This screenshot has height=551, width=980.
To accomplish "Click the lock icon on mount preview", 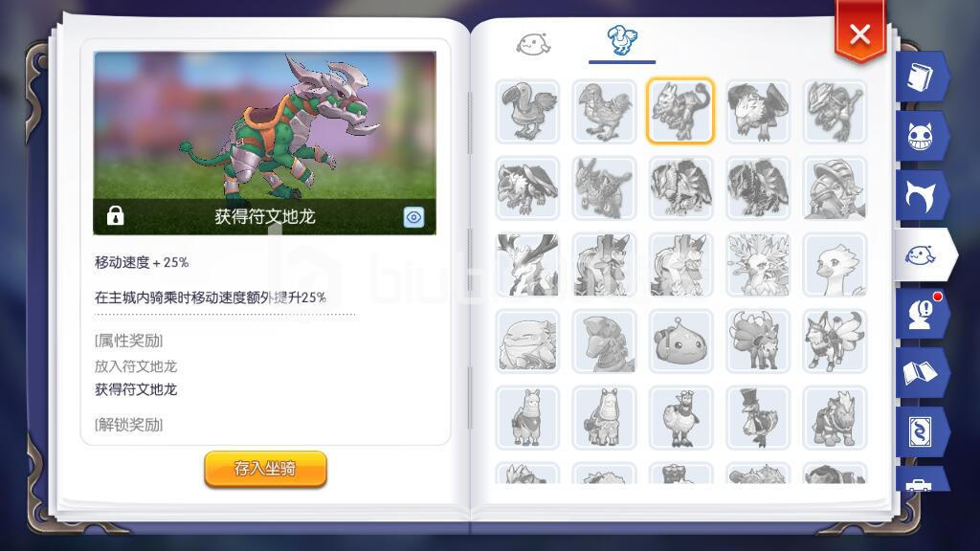I will pos(115,215).
